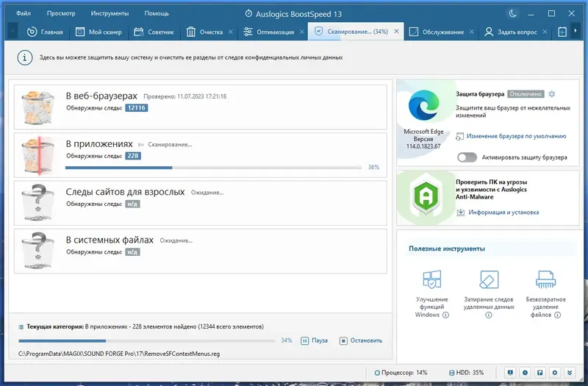The image size is (588, 386).
Task: Click the list icon beside Текущая категория
Action: pyautogui.click(x=21, y=327)
